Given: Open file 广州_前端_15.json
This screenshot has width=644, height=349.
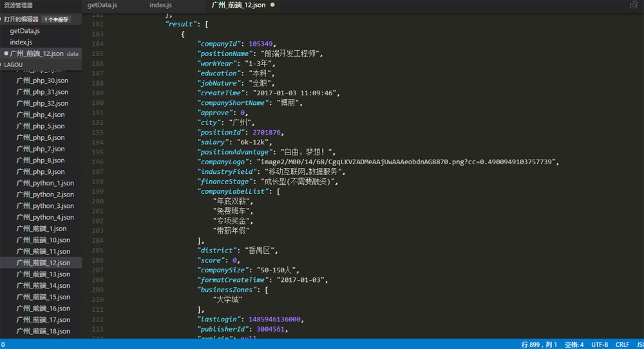Looking at the screenshot, I should [x=43, y=297].
